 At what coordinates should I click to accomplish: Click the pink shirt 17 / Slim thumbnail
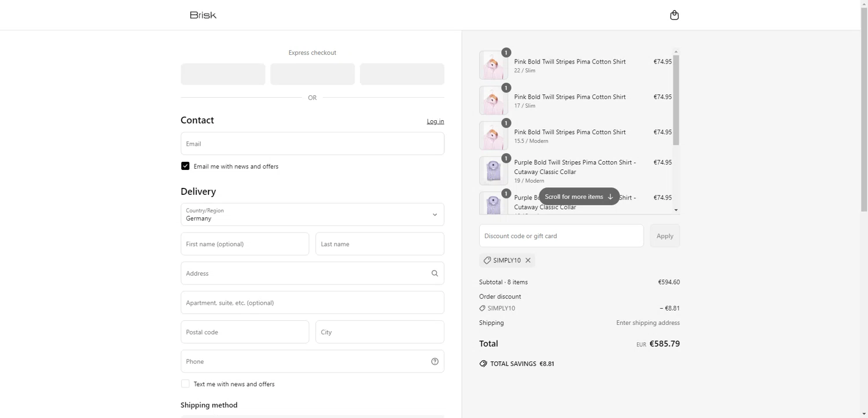pyautogui.click(x=494, y=101)
